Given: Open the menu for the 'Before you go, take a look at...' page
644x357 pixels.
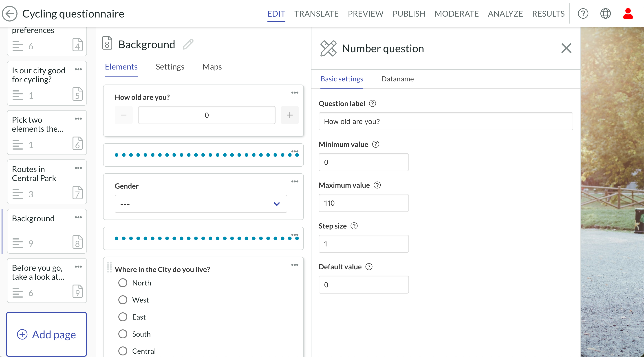Looking at the screenshot, I should 78,267.
